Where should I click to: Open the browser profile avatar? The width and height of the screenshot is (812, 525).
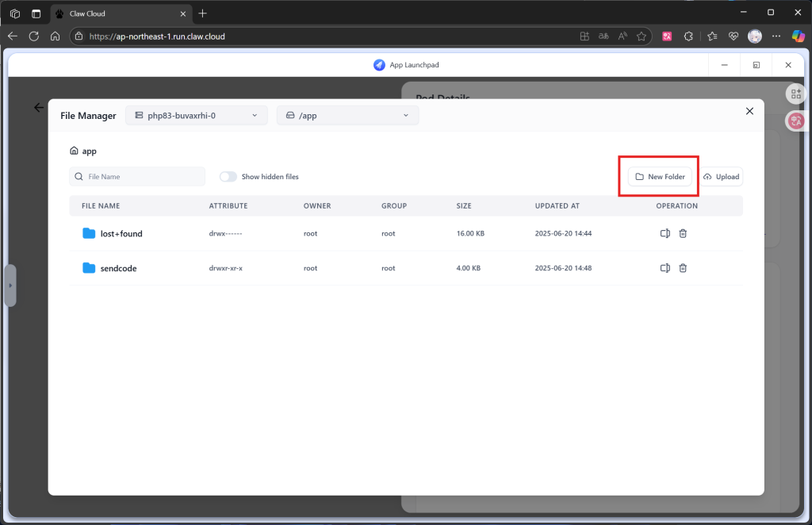point(755,36)
